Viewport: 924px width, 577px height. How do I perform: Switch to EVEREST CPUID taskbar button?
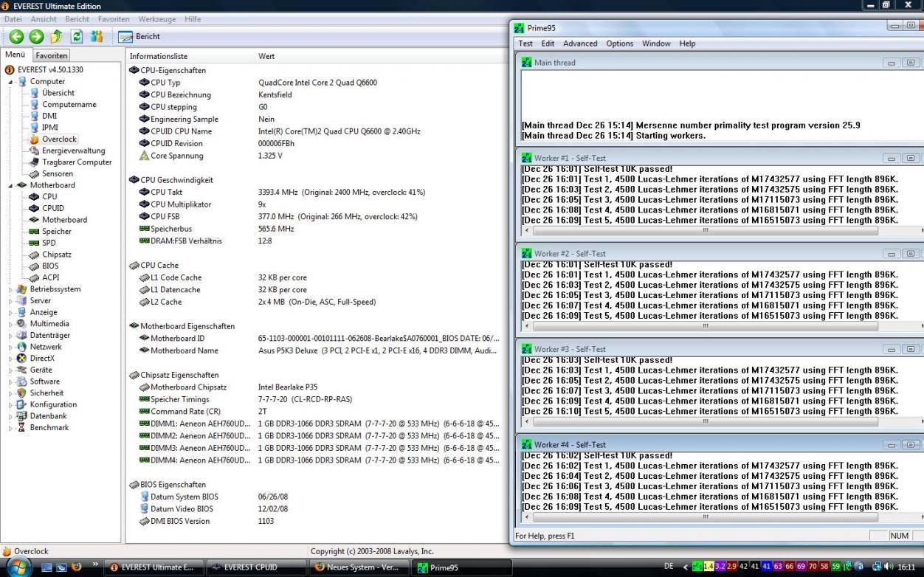(255, 567)
